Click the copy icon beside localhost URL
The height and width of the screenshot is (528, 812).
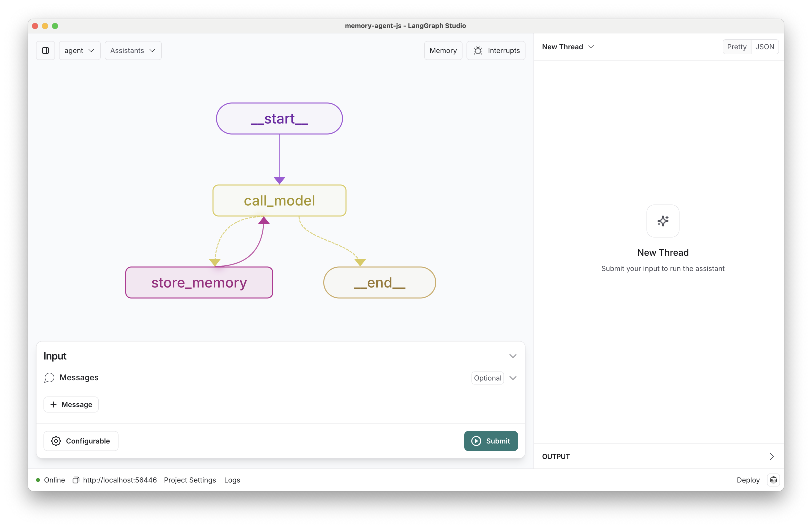(76, 480)
